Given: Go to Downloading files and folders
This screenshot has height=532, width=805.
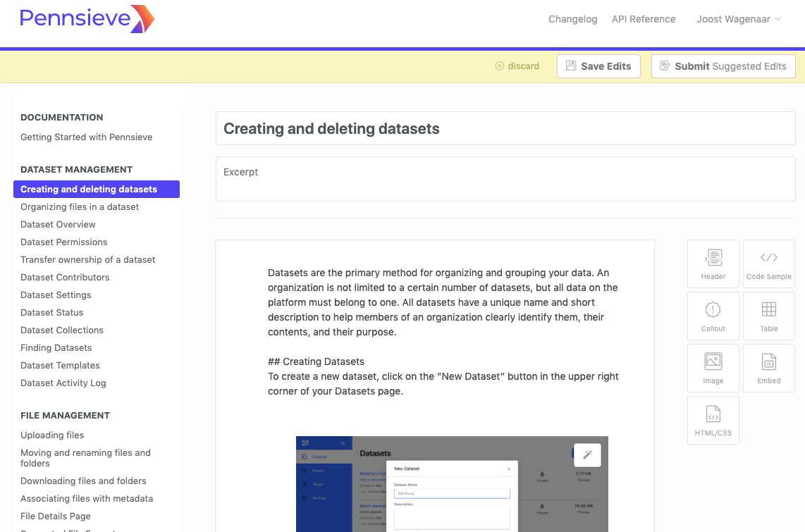Looking at the screenshot, I should click(83, 481).
